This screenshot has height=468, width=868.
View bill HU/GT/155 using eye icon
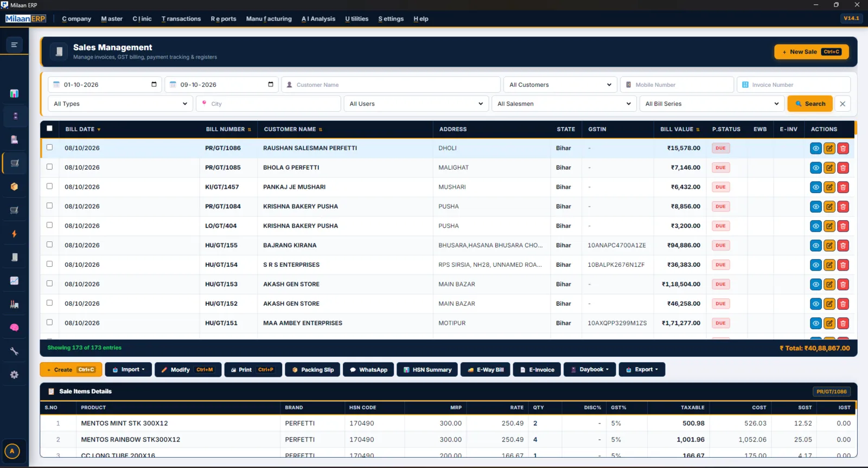tap(815, 246)
